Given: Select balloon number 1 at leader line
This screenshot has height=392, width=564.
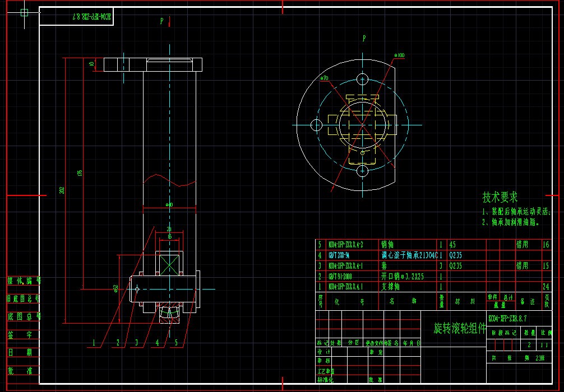Looking at the screenshot, I should click(x=94, y=342).
